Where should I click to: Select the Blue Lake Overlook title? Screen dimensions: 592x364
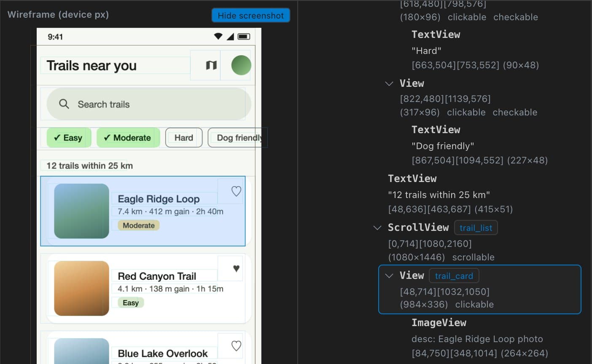tap(162, 353)
